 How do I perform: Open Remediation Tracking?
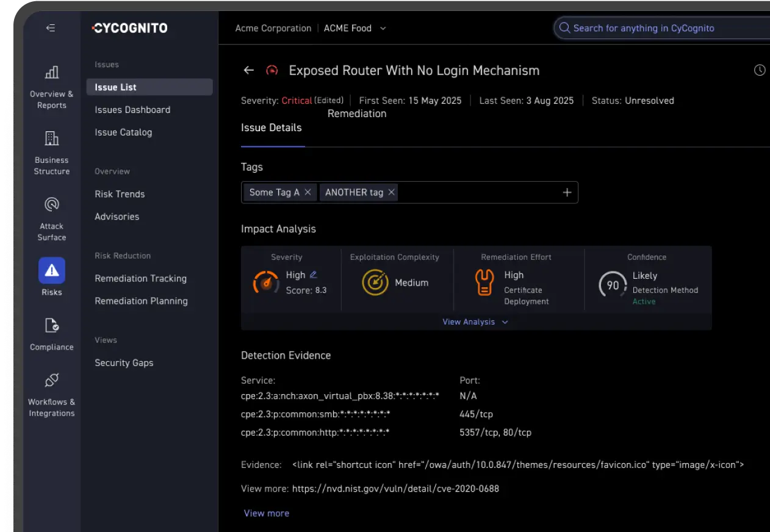tap(141, 278)
